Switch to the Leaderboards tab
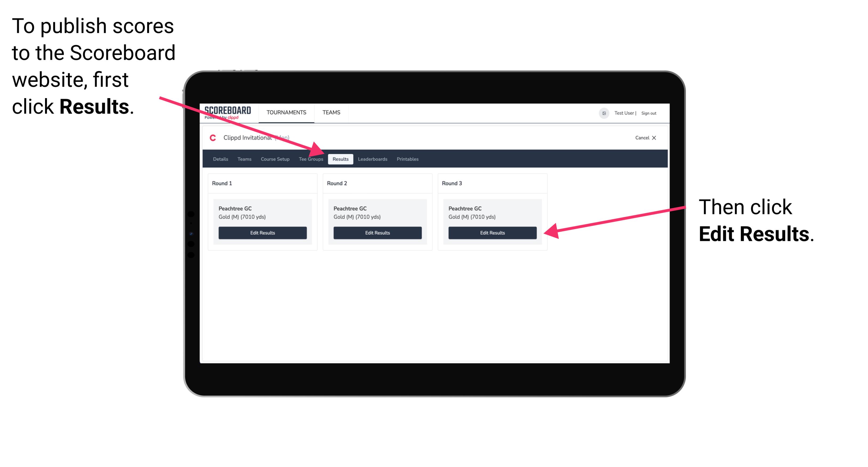868x467 pixels. point(373,159)
